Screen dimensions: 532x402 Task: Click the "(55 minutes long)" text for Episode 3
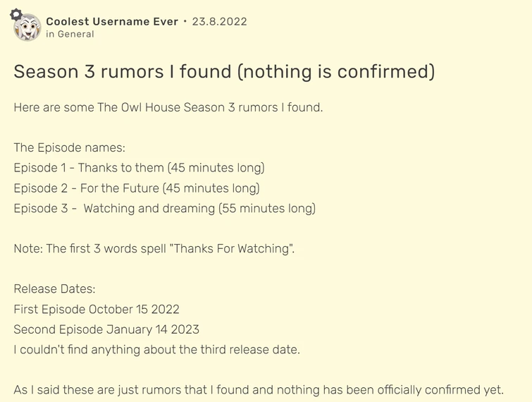(267, 208)
